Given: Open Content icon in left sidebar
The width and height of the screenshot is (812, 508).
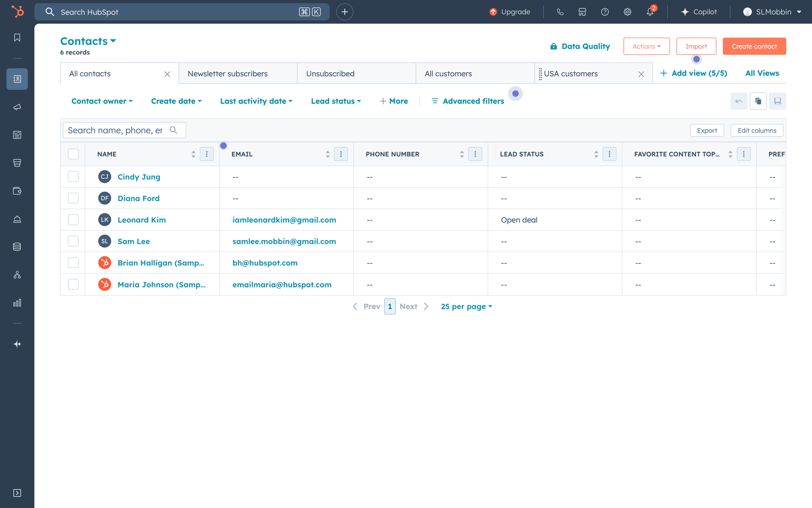Looking at the screenshot, I should coord(17,135).
